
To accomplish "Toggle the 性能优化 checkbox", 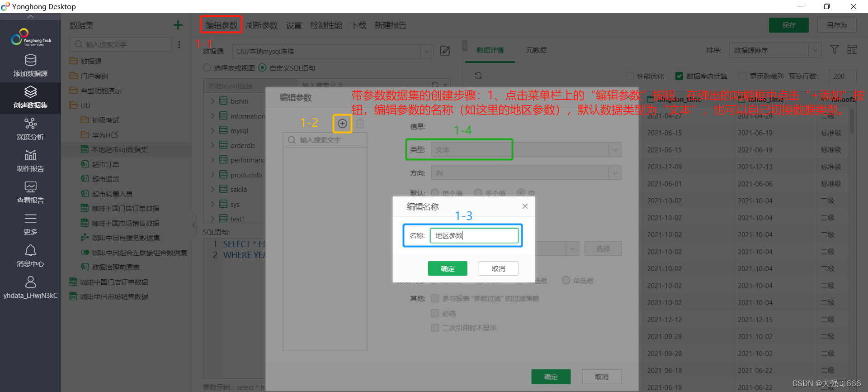I will point(629,76).
